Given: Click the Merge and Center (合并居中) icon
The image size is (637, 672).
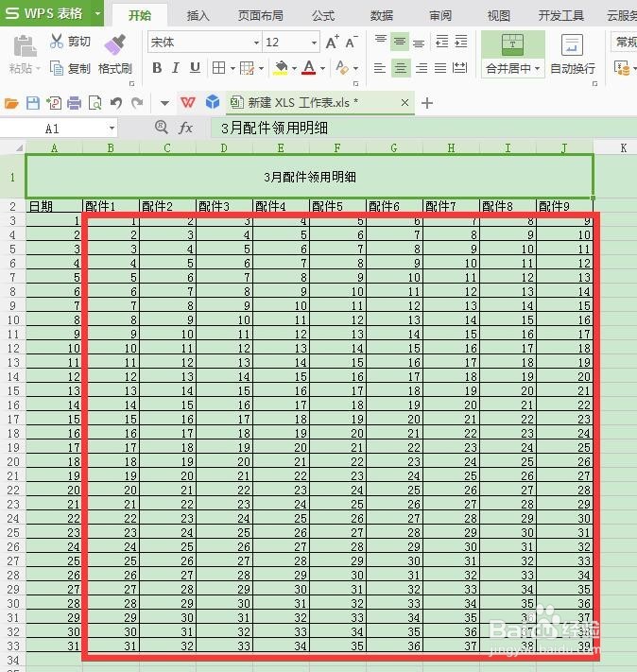Looking at the screenshot, I should pos(512,45).
